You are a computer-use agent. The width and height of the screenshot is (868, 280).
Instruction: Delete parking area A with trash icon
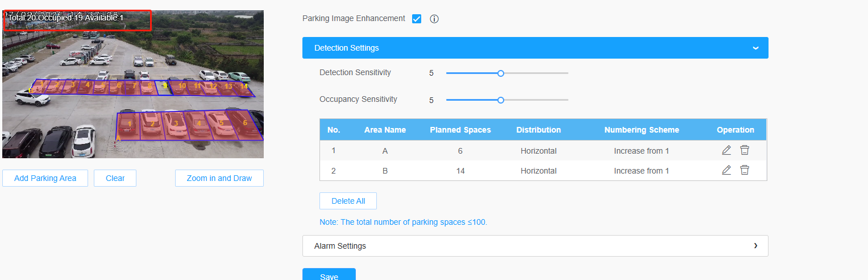pos(745,150)
